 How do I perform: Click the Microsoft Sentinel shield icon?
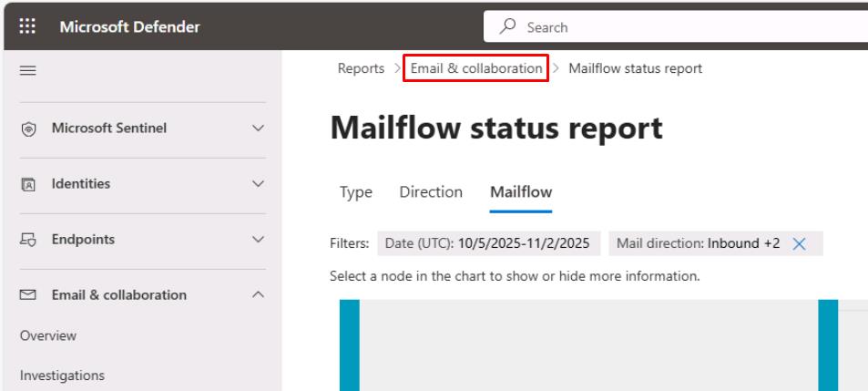(27, 129)
